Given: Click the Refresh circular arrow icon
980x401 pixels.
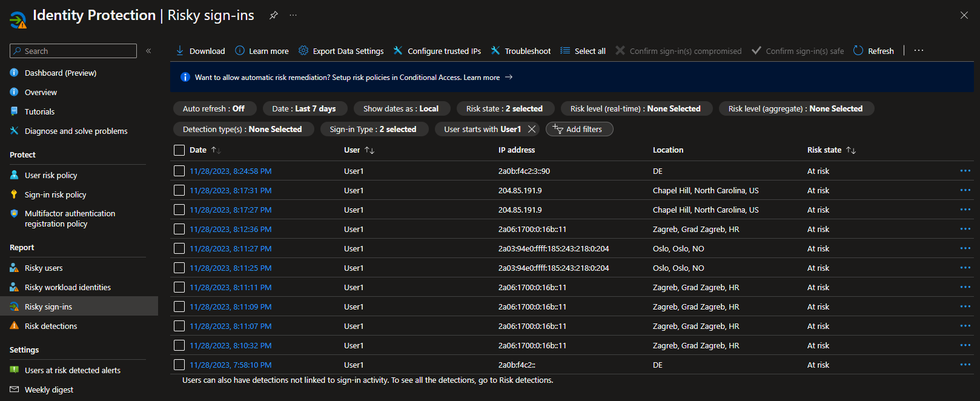Looking at the screenshot, I should point(858,51).
